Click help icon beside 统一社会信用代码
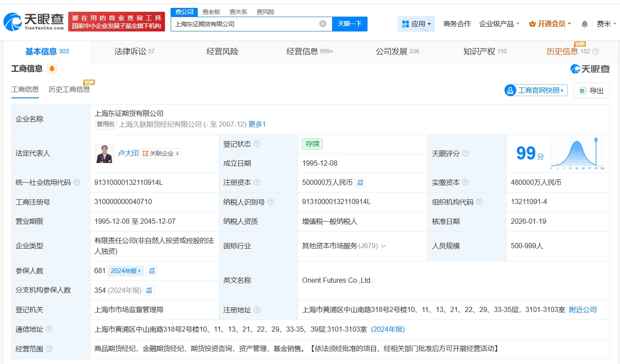This screenshot has height=364, width=620. point(77,183)
